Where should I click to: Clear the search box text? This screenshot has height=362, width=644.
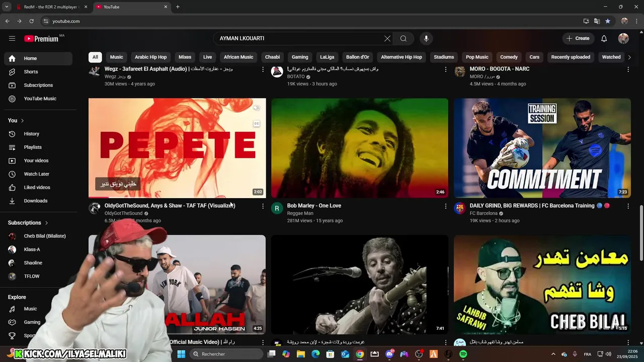tap(387, 38)
